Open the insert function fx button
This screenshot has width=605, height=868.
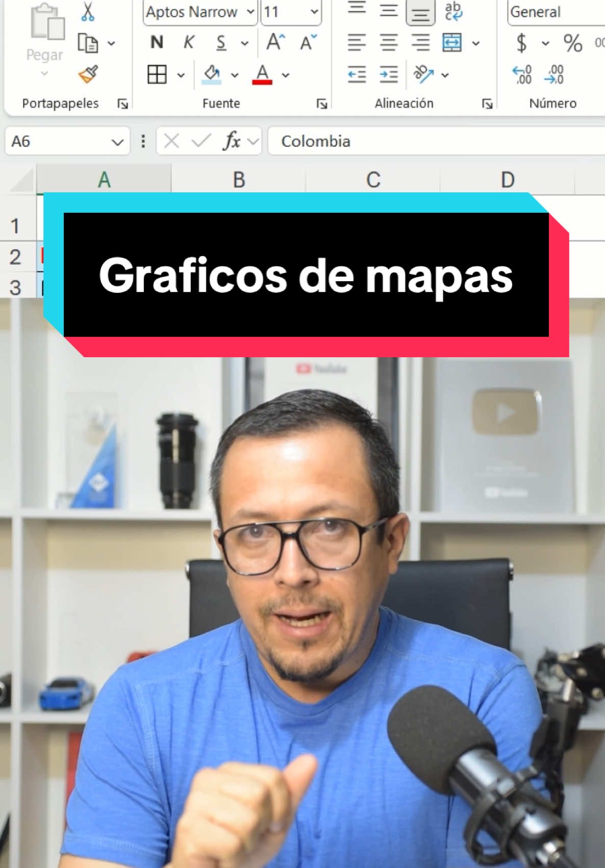[232, 141]
